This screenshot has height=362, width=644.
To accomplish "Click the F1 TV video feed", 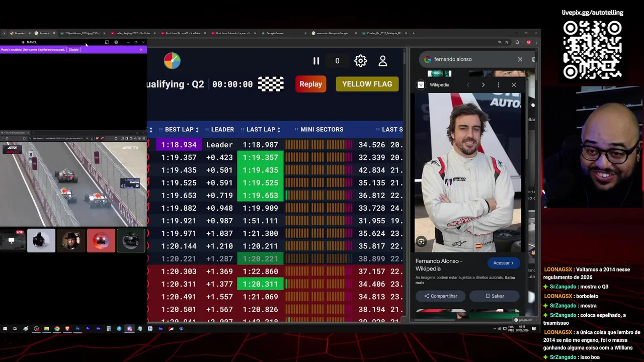I will click(73, 184).
